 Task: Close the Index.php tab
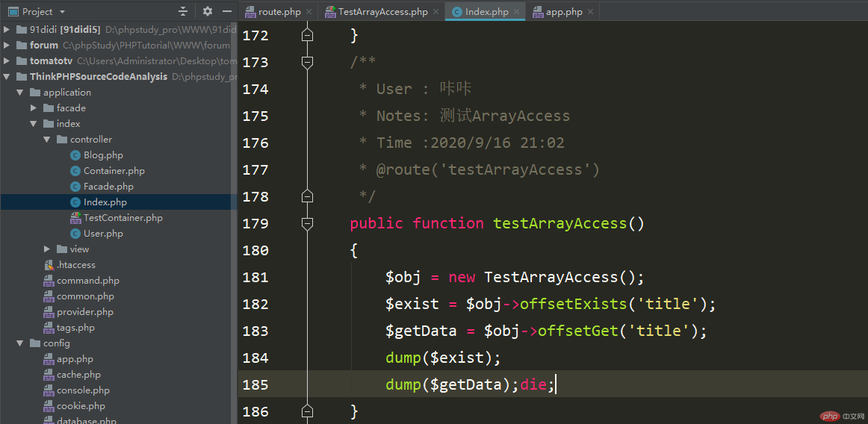pos(516,12)
